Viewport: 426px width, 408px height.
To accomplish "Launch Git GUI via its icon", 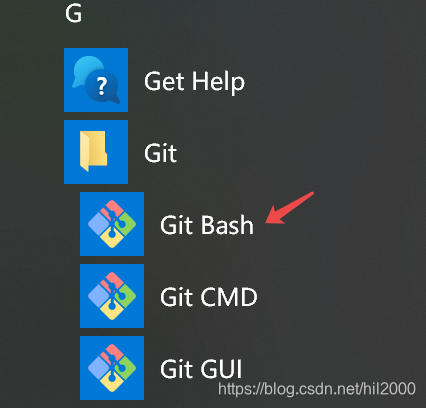I will coord(112,368).
